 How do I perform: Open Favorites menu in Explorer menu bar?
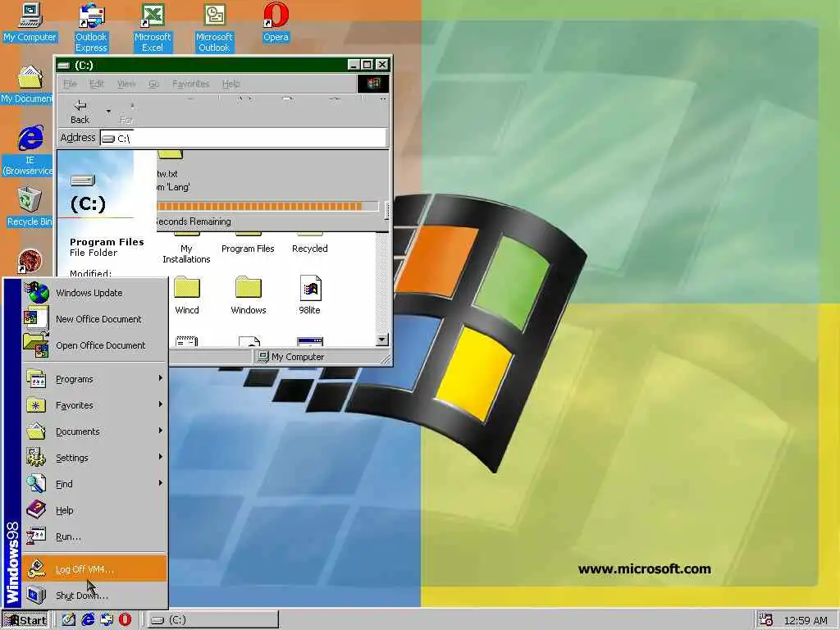click(190, 84)
